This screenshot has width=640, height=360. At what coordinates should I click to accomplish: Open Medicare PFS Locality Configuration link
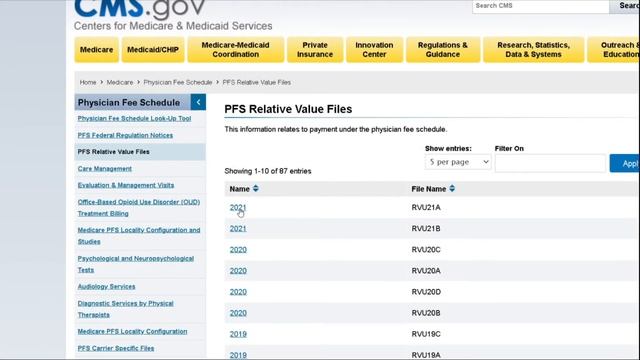coord(132,331)
